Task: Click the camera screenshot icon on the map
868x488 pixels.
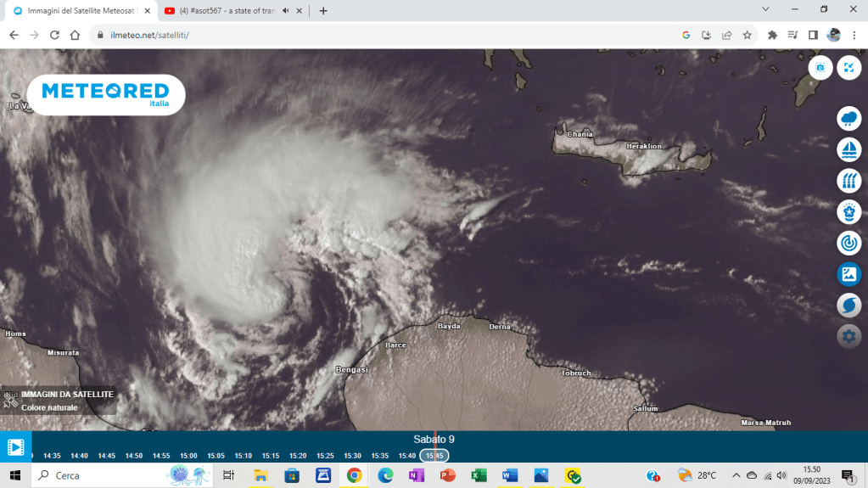Action: (820, 68)
